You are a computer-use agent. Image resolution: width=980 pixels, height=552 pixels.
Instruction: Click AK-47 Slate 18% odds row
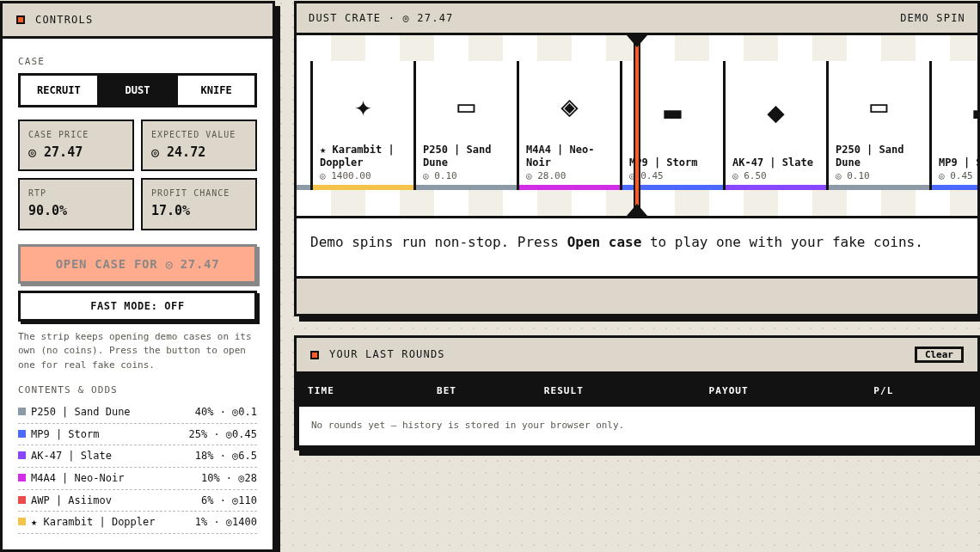(x=138, y=456)
